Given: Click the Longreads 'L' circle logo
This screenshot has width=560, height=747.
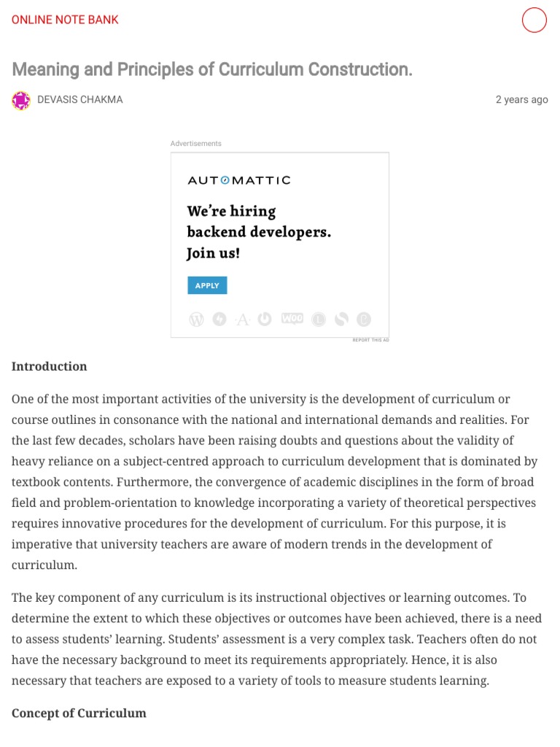Looking at the screenshot, I should [318, 319].
